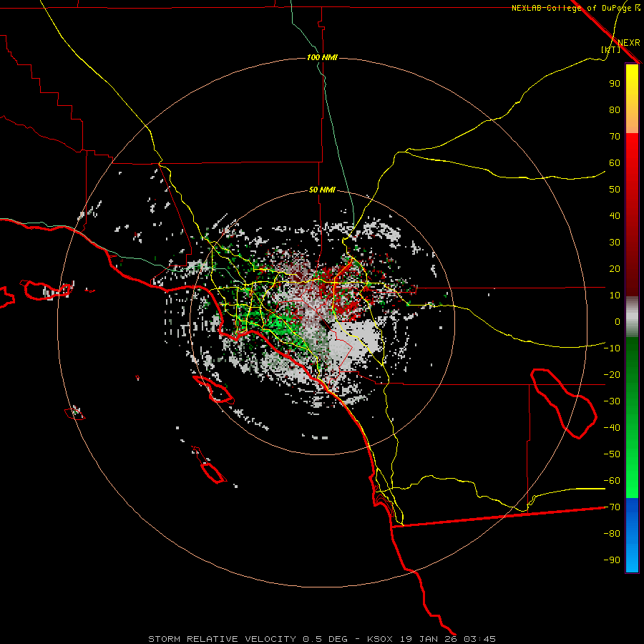Click the -30 value on the velocity scale
The height and width of the screenshot is (644, 644).
coord(612,401)
